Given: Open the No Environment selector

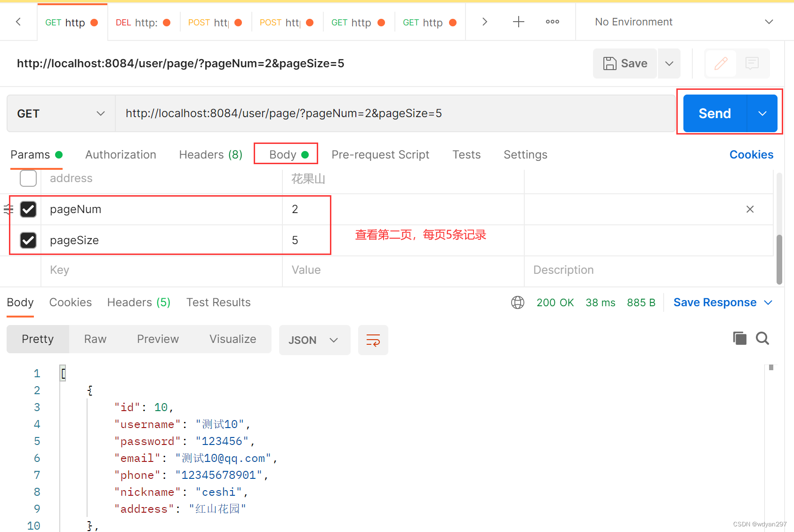Looking at the screenshot, I should click(x=681, y=22).
